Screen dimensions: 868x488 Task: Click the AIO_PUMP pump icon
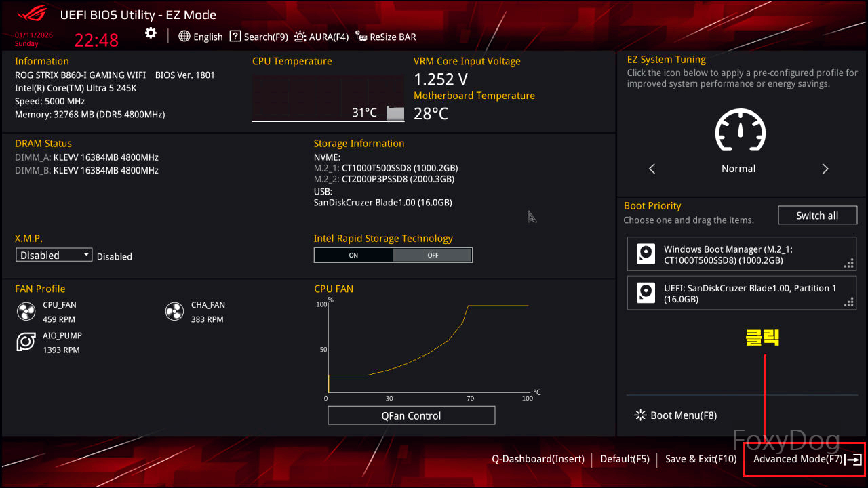point(26,342)
